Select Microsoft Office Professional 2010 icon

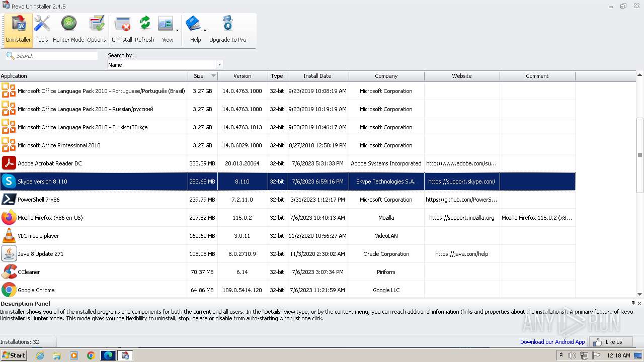9,145
